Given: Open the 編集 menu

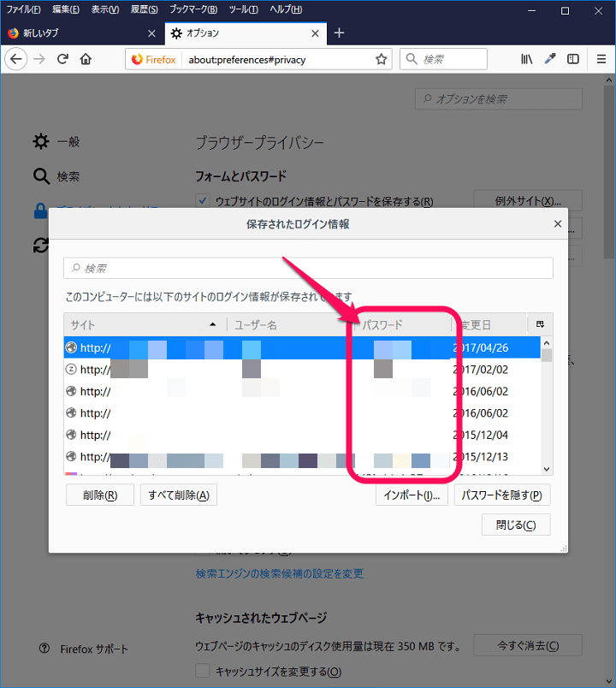Looking at the screenshot, I should pyautogui.click(x=66, y=9).
